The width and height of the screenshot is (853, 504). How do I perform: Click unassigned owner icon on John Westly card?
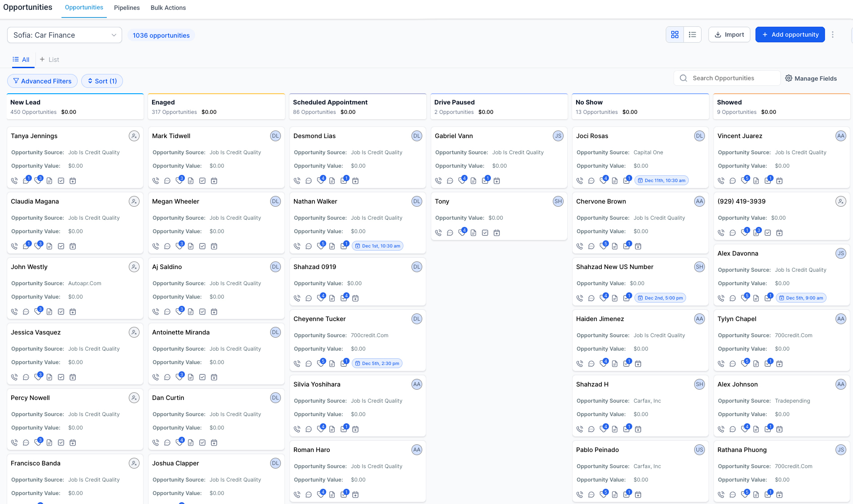134,267
